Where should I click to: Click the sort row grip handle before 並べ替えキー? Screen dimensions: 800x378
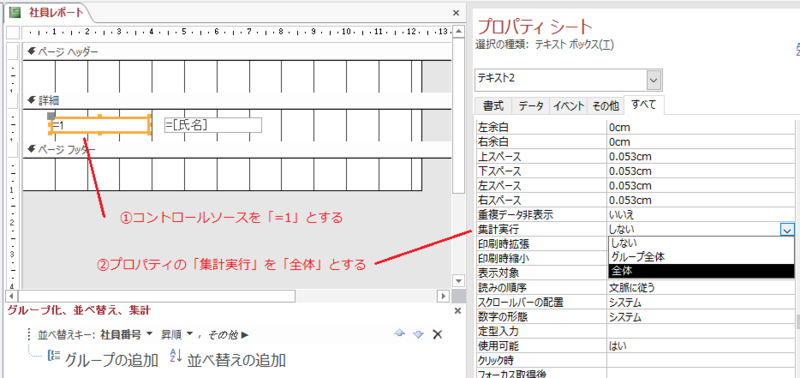tap(30, 335)
